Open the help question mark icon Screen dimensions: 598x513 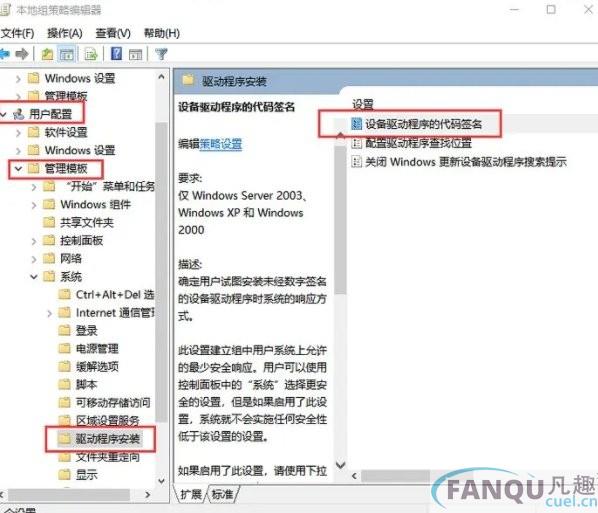click(x=116, y=54)
